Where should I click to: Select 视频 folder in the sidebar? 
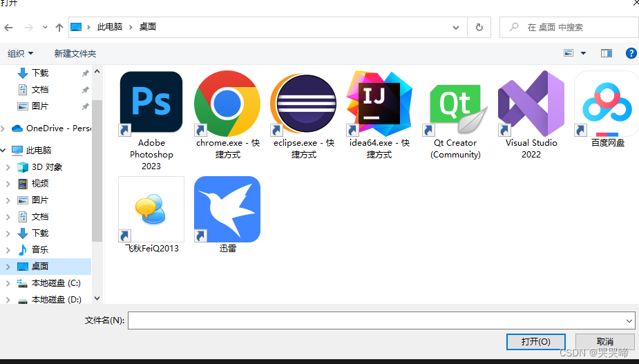coord(33,184)
